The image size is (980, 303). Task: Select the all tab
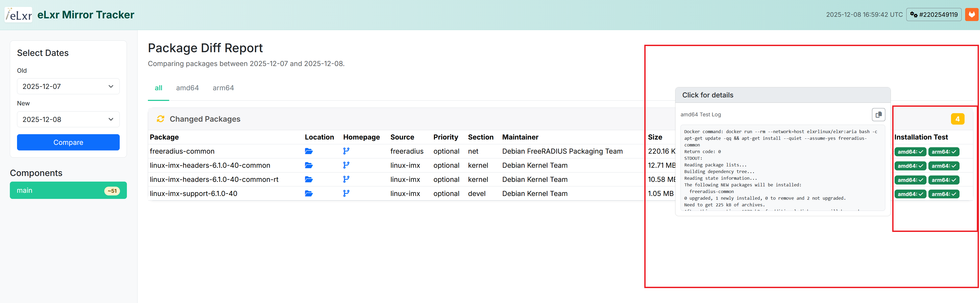pyautogui.click(x=158, y=88)
